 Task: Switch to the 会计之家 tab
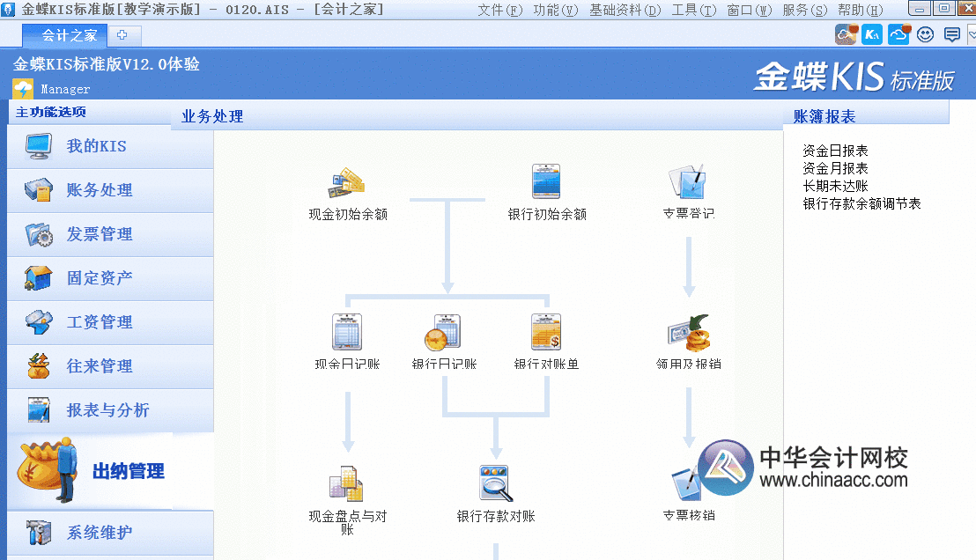click(x=63, y=36)
